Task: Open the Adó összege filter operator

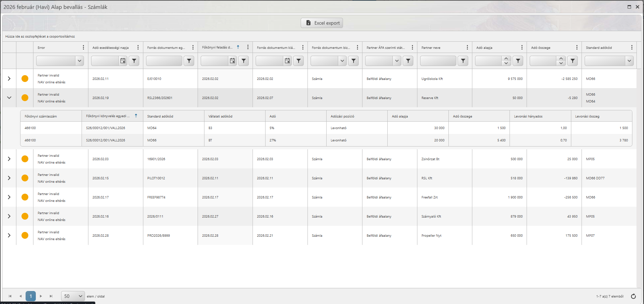Action: tap(573, 61)
